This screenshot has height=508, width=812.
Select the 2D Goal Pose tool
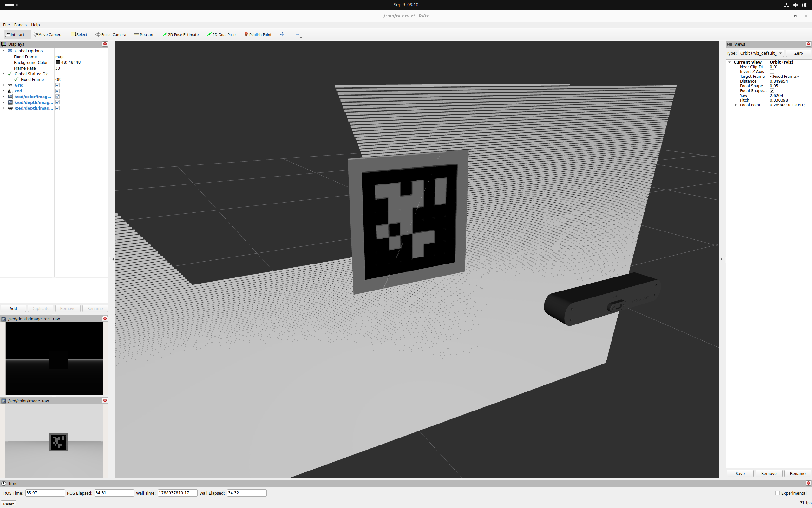tap(221, 34)
